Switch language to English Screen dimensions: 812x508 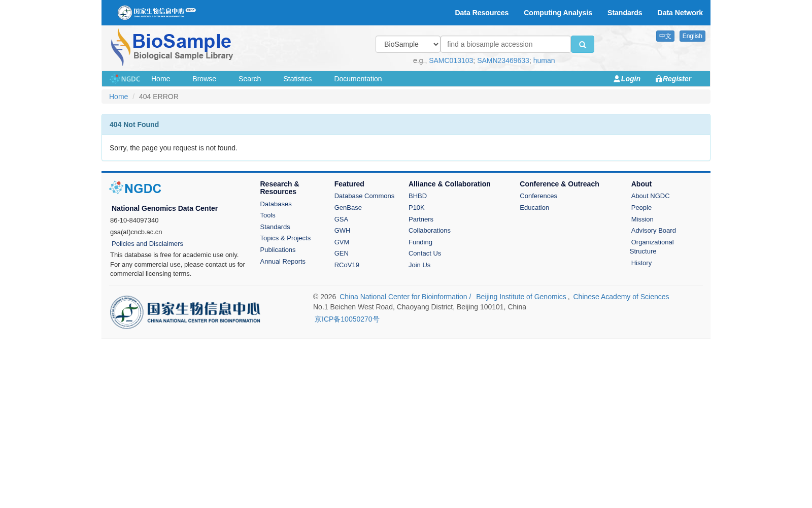[x=692, y=36]
